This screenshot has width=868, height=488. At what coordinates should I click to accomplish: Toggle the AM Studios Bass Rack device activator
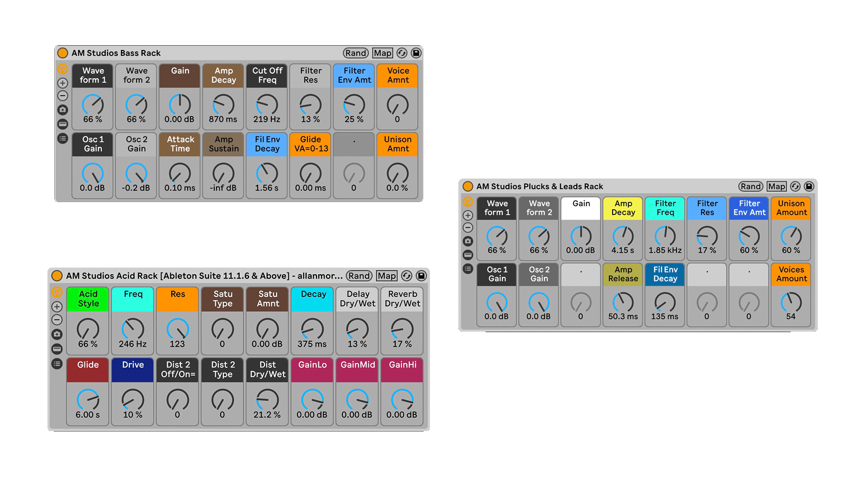click(x=63, y=53)
